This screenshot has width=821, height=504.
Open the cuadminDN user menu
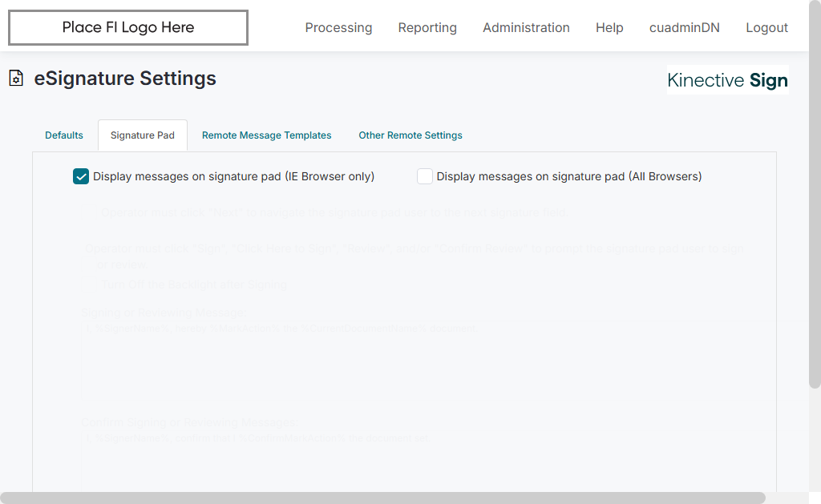(685, 28)
